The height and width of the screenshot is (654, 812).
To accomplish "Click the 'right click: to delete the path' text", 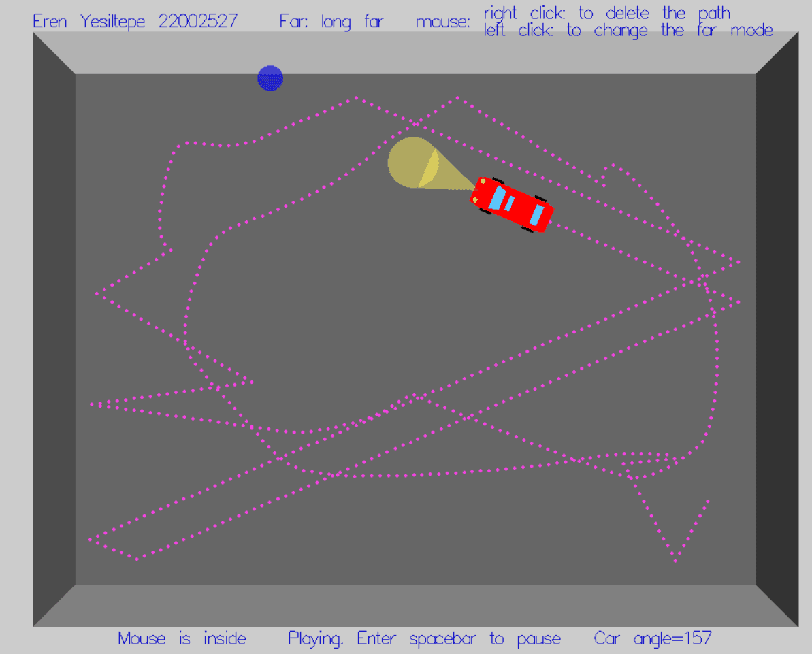I will 606,13.
